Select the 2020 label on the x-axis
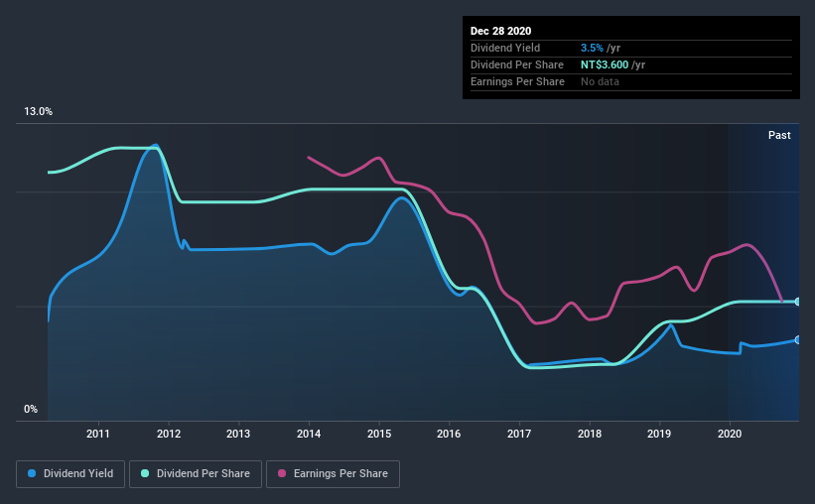The width and height of the screenshot is (815, 504). coord(730,434)
